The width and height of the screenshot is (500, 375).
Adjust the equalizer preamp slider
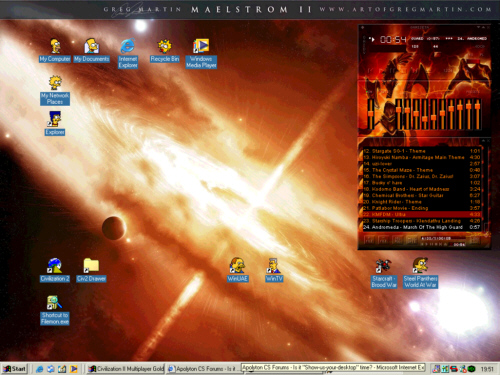pyautogui.click(x=370, y=114)
